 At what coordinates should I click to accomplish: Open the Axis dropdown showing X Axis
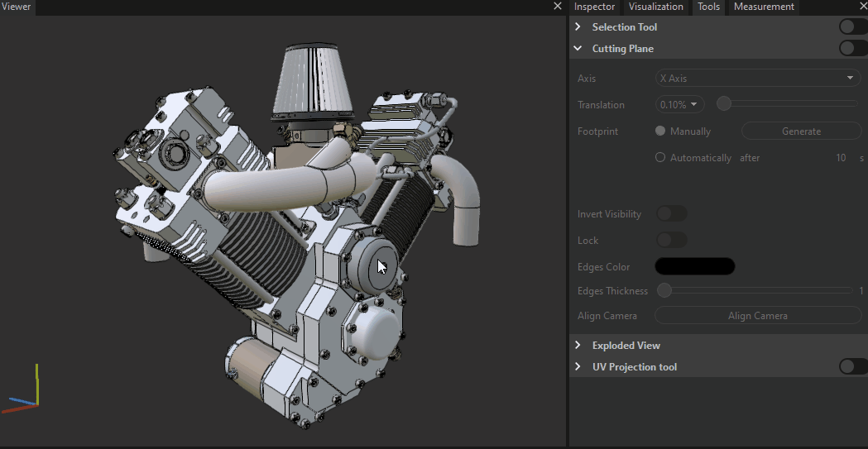757,79
